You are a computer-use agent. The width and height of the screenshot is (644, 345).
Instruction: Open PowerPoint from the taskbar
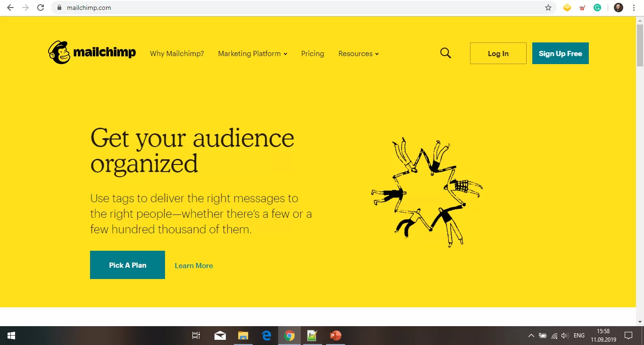click(x=335, y=336)
